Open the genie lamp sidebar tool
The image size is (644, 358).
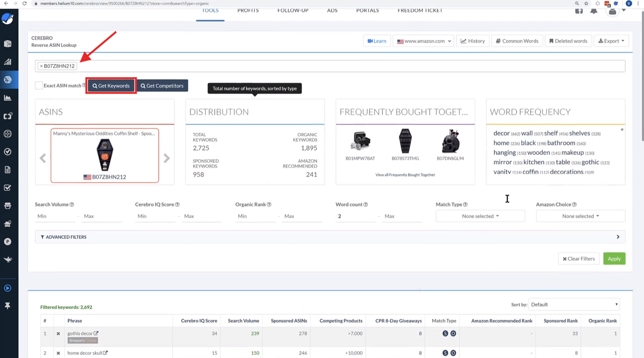click(x=8, y=259)
